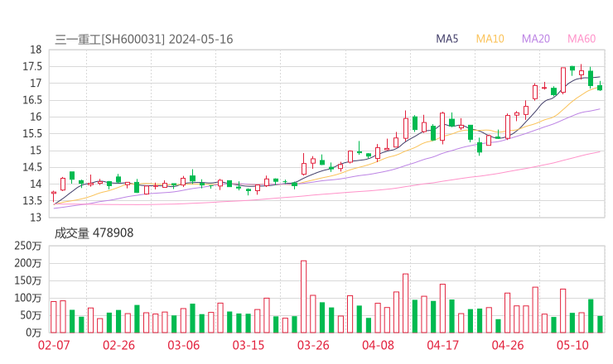Click the tallest volume bar above 200万
The height and width of the screenshot is (364, 613).
pyautogui.click(x=303, y=297)
